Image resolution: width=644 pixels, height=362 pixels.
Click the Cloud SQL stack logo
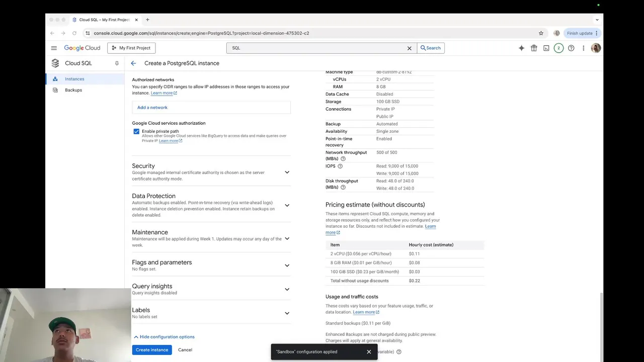click(55, 63)
